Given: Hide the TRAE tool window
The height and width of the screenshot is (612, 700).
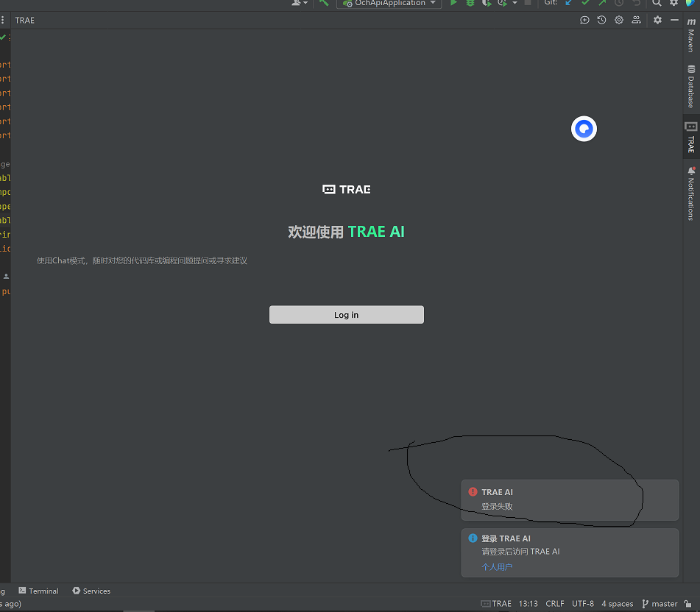Looking at the screenshot, I should (674, 20).
